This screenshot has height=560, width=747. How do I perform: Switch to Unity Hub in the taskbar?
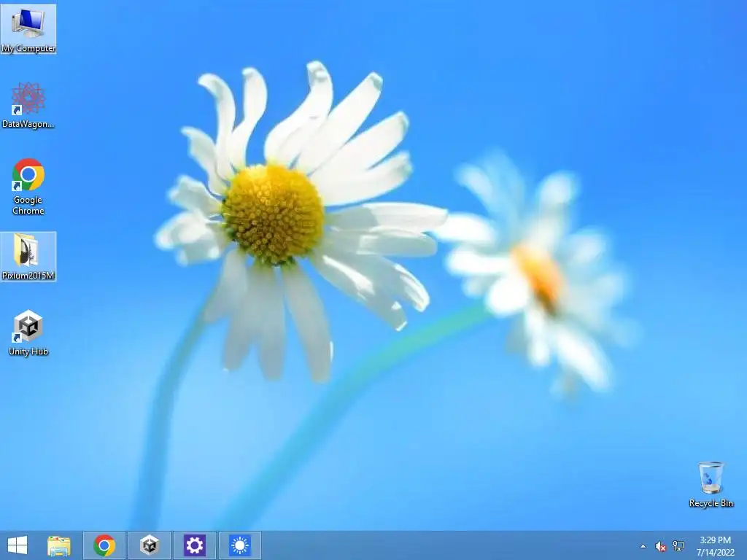(x=149, y=545)
